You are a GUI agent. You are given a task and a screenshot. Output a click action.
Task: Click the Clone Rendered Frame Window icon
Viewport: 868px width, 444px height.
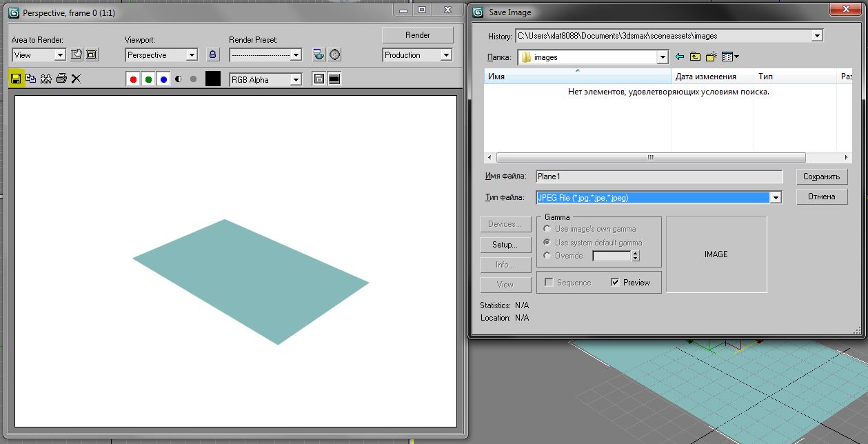46,79
